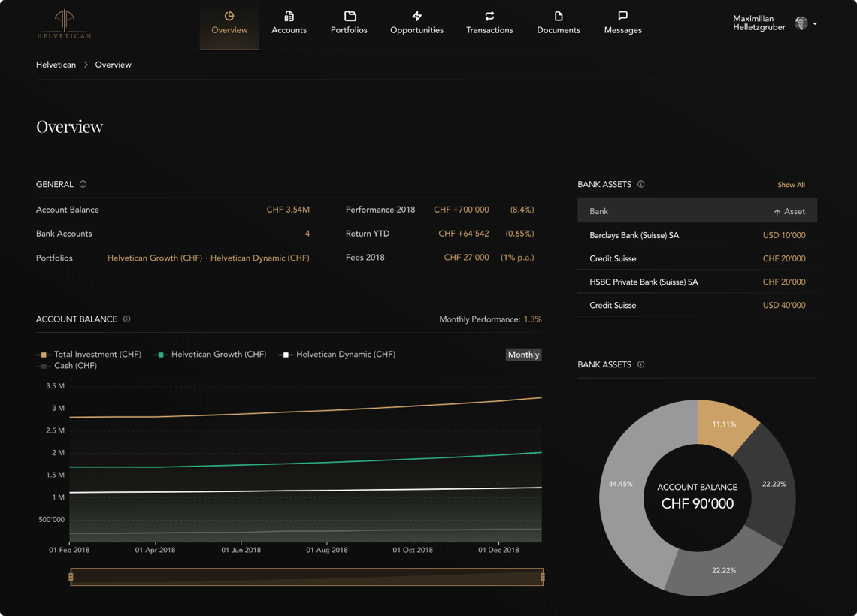This screenshot has width=857, height=616.
Task: Open the Helvetican Dynamic (CHF) portfolio link
Action: [x=259, y=258]
